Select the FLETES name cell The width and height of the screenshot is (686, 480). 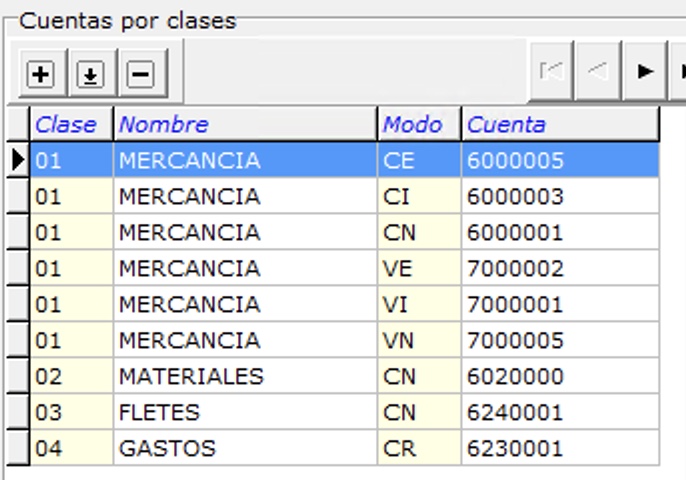coord(159,413)
